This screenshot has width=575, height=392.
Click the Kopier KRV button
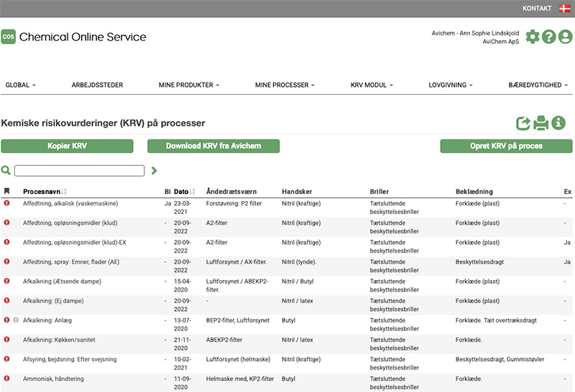click(x=68, y=146)
